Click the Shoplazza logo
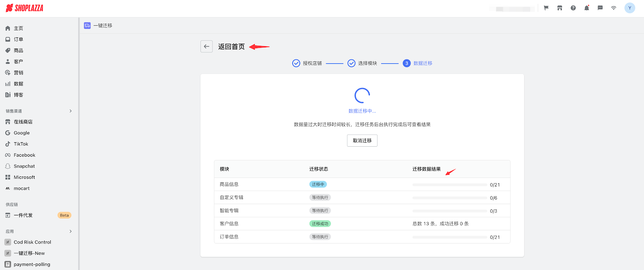This screenshot has width=644, height=270. [x=25, y=8]
